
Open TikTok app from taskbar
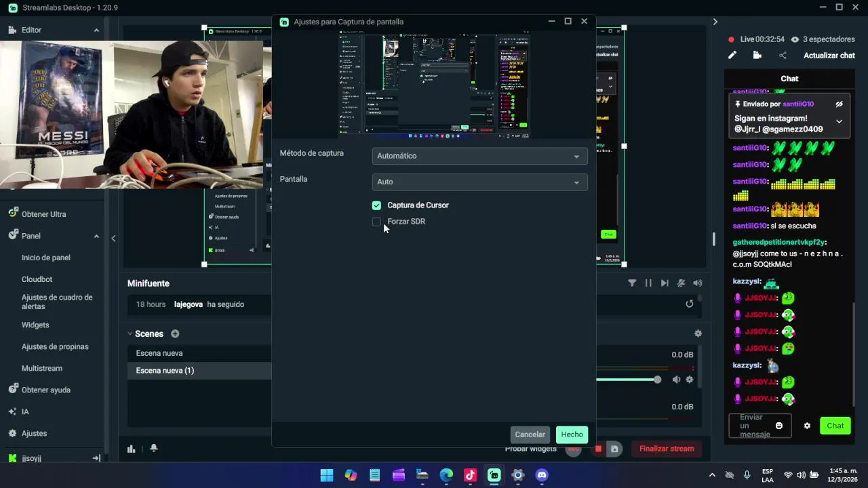click(x=470, y=475)
